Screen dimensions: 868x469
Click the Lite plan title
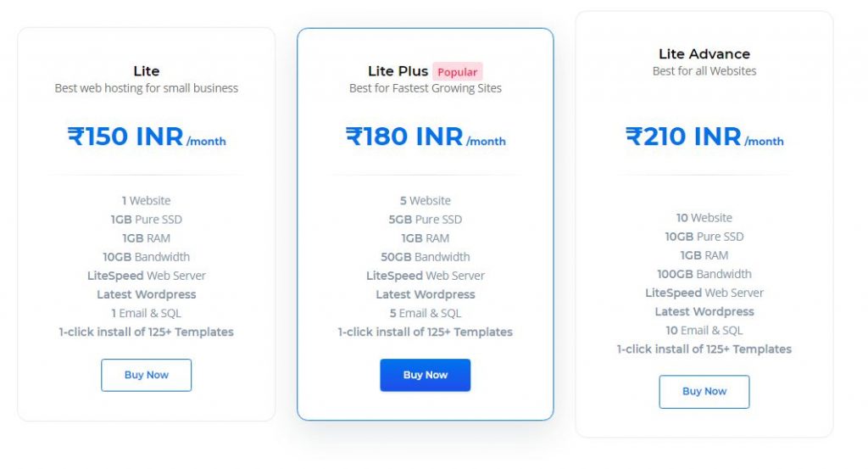pyautogui.click(x=146, y=71)
